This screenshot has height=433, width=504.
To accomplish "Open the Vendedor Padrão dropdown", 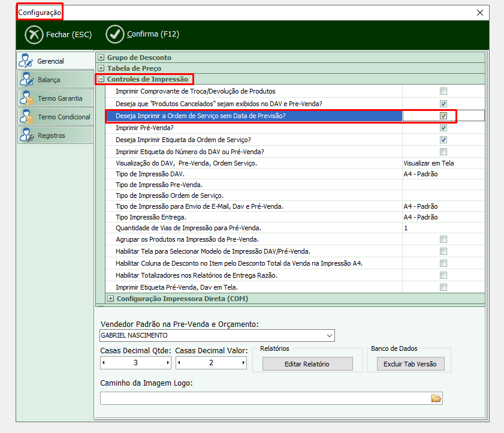I will point(329,335).
